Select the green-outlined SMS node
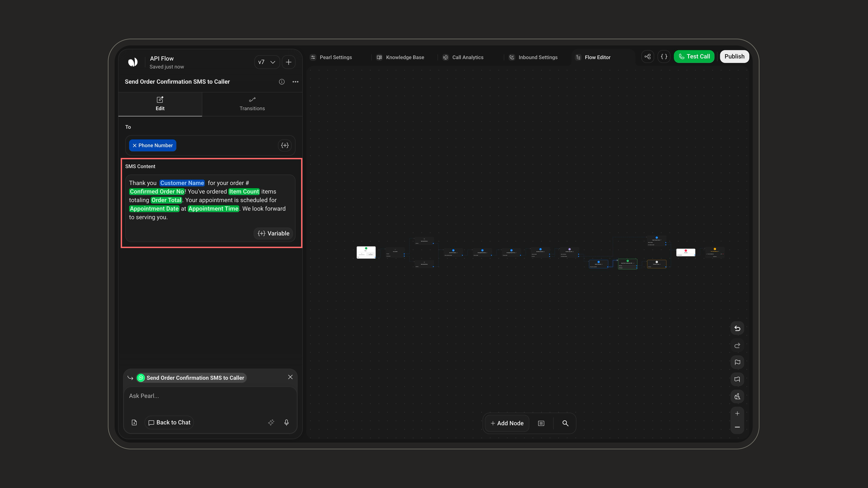The image size is (868, 488). pos(627,264)
